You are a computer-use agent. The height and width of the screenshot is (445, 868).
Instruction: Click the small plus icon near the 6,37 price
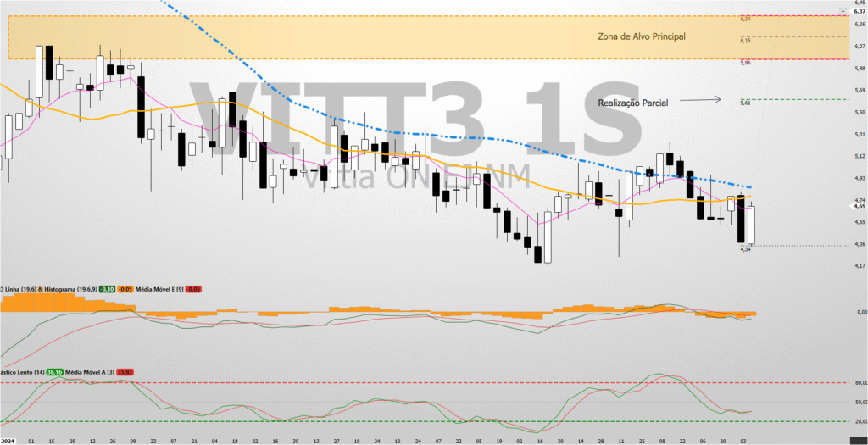(842, 11)
